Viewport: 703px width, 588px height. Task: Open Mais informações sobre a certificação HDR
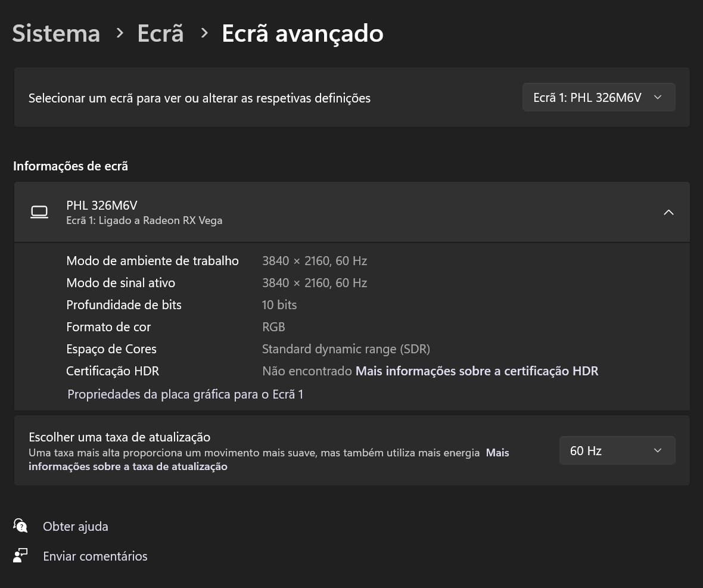(x=477, y=371)
